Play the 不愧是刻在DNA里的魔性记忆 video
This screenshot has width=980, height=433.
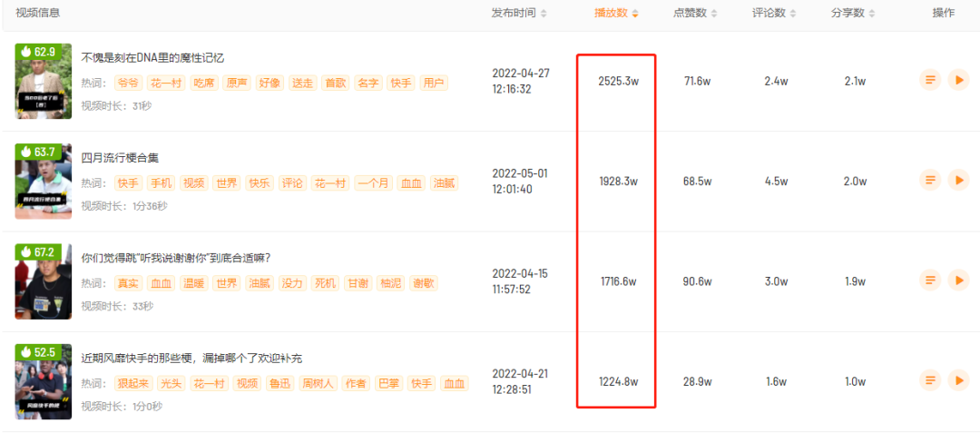pos(958,80)
